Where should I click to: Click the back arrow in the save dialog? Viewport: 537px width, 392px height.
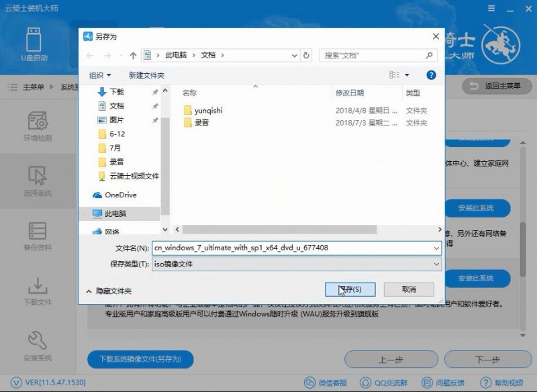tap(90, 55)
